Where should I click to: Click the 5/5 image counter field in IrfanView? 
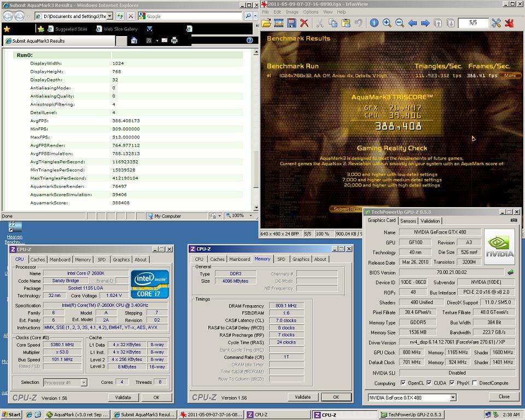pos(472,23)
